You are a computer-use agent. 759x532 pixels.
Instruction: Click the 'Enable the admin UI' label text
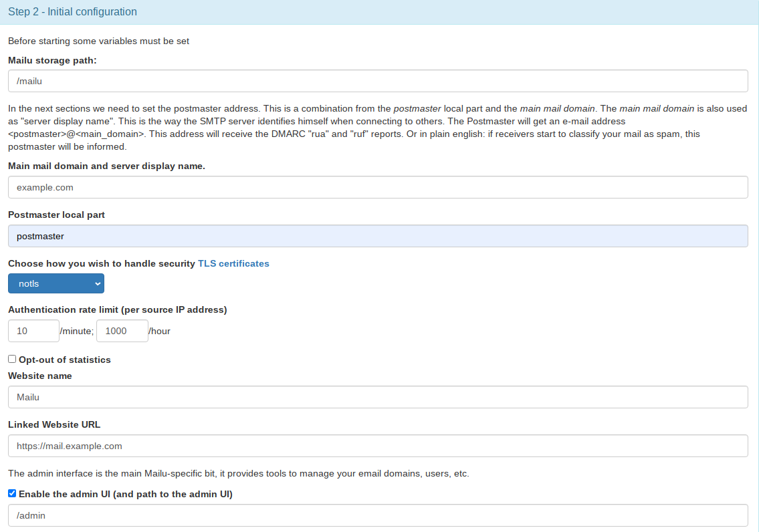[x=126, y=494]
